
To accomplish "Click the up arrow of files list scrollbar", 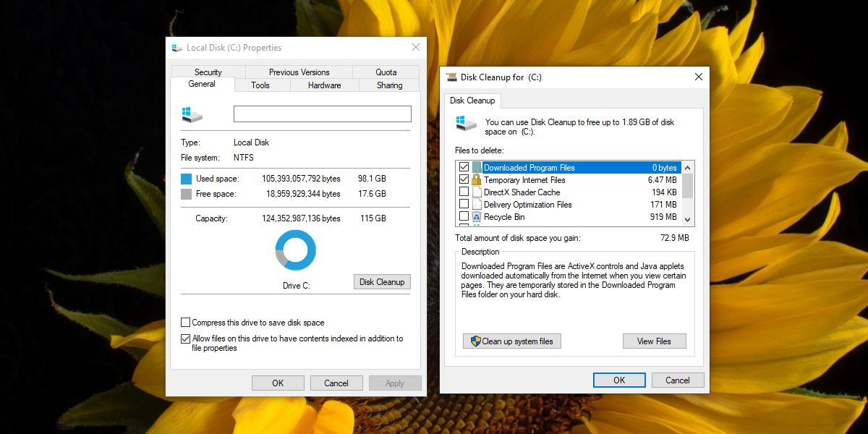I will point(688,166).
